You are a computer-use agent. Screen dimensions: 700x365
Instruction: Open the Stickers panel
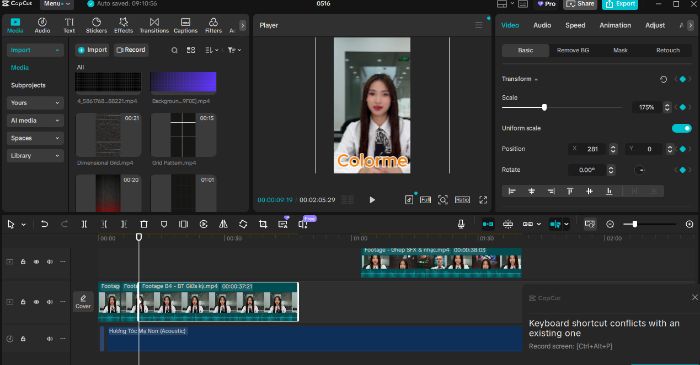(x=96, y=25)
